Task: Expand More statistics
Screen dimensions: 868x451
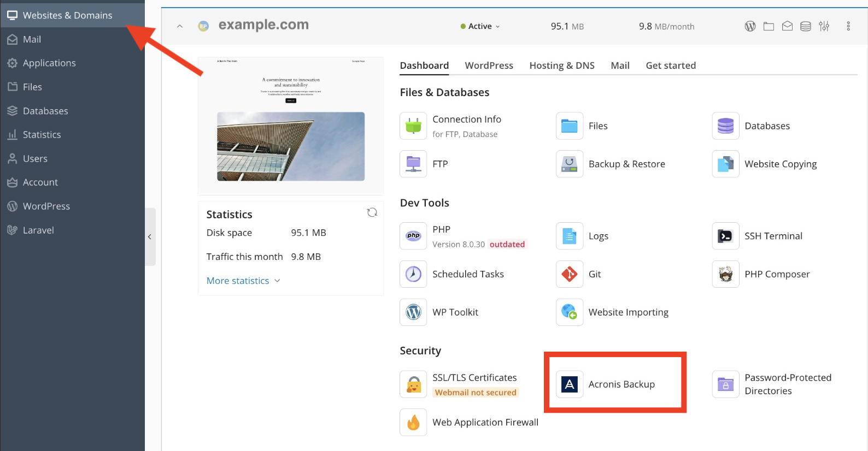Action: pyautogui.click(x=243, y=281)
